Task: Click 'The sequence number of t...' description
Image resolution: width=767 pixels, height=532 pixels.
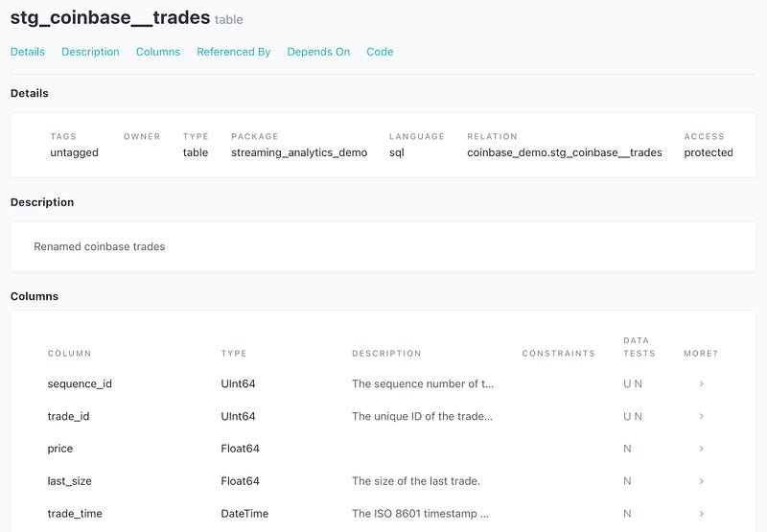Action: tap(423, 383)
